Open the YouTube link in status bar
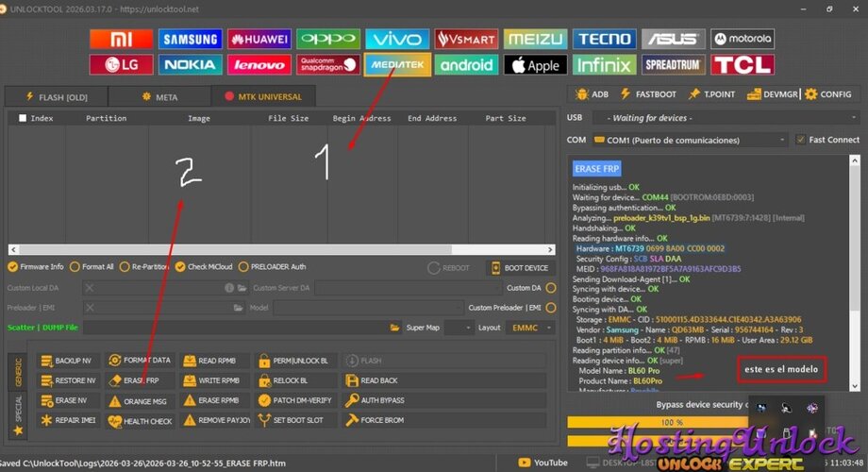 pyautogui.click(x=543, y=462)
